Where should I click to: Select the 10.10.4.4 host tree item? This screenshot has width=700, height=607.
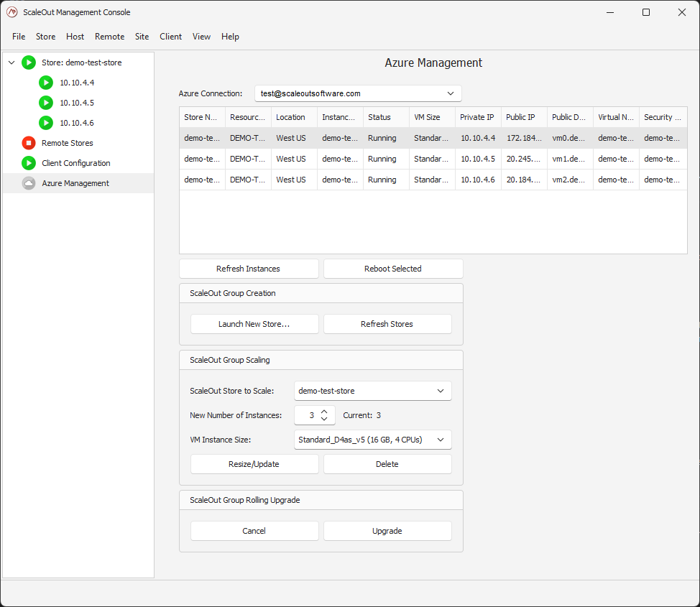pos(77,83)
